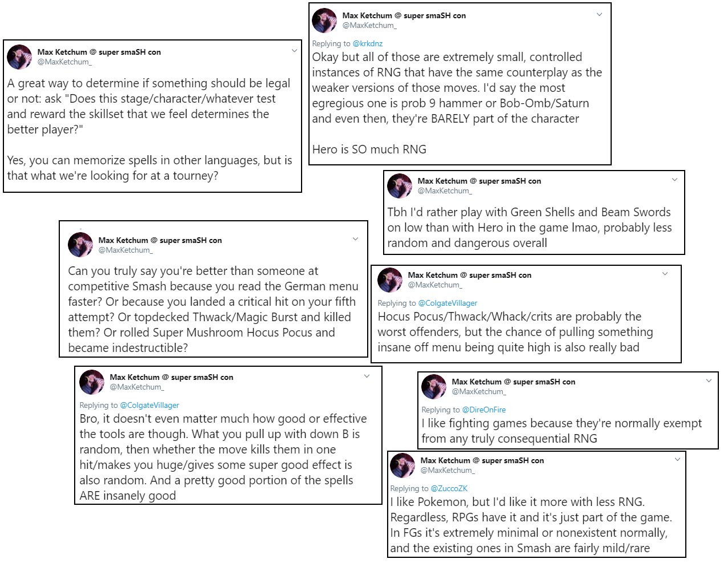This screenshot has width=728, height=567.
Task: Open the options chevron on the "Can you truly say" tweet
Action: coord(355,239)
